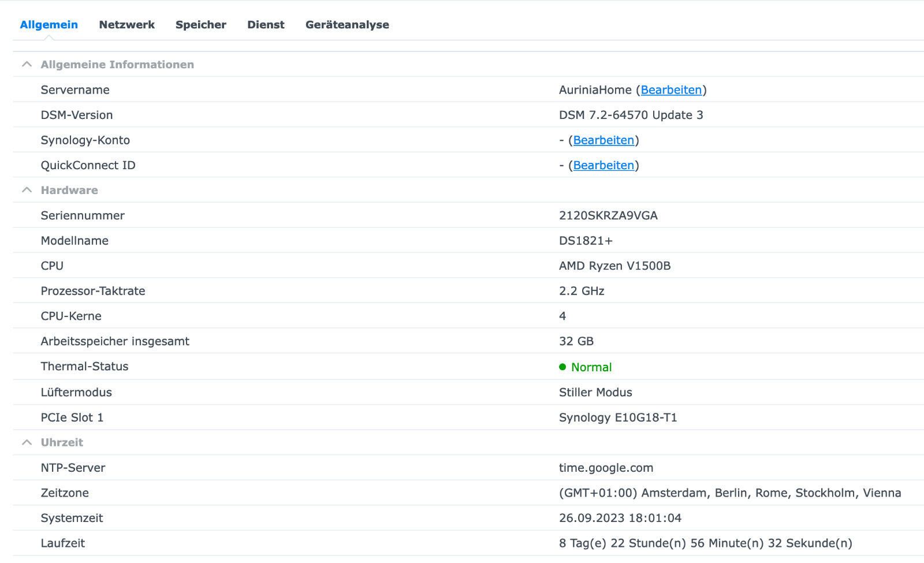Open the Speicher tab
The width and height of the screenshot is (924, 563).
pos(200,24)
